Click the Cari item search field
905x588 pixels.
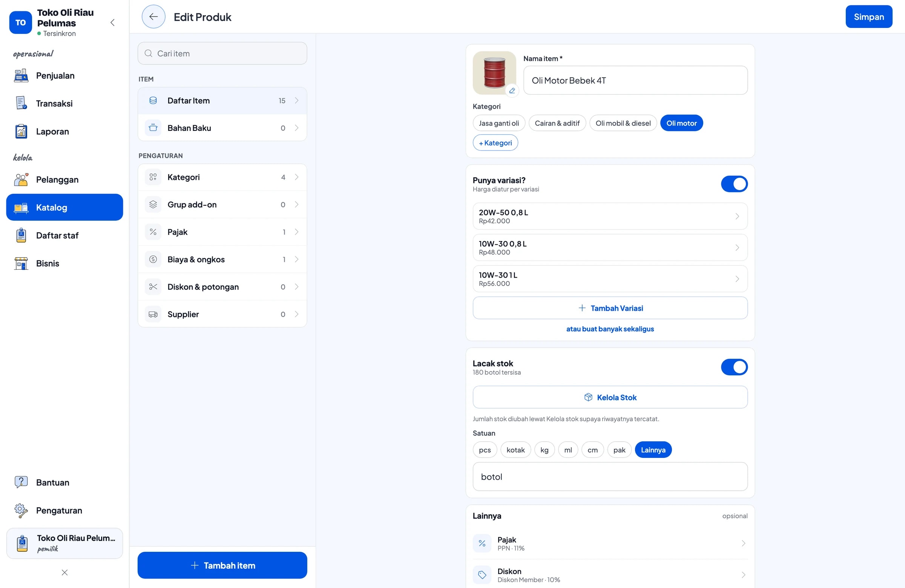[x=222, y=53]
